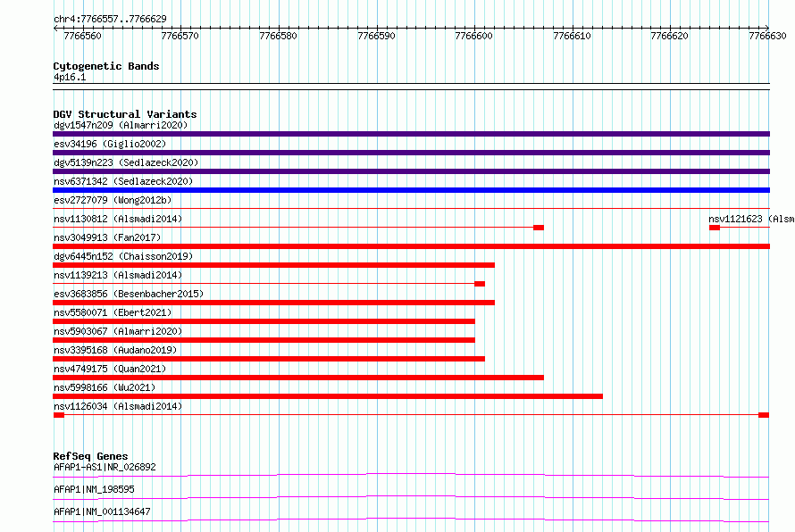
Task: Click the red bar under nsv5580071
Action: click(264, 321)
